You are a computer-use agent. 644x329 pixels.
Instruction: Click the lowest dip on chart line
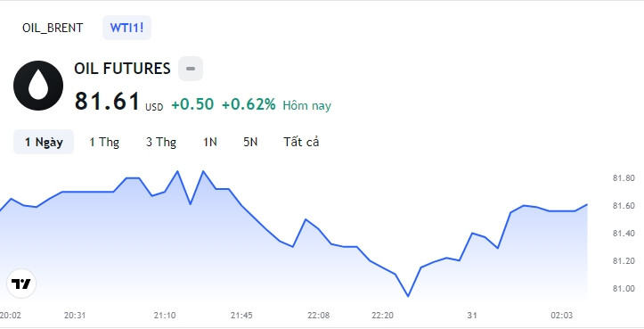tap(408, 296)
